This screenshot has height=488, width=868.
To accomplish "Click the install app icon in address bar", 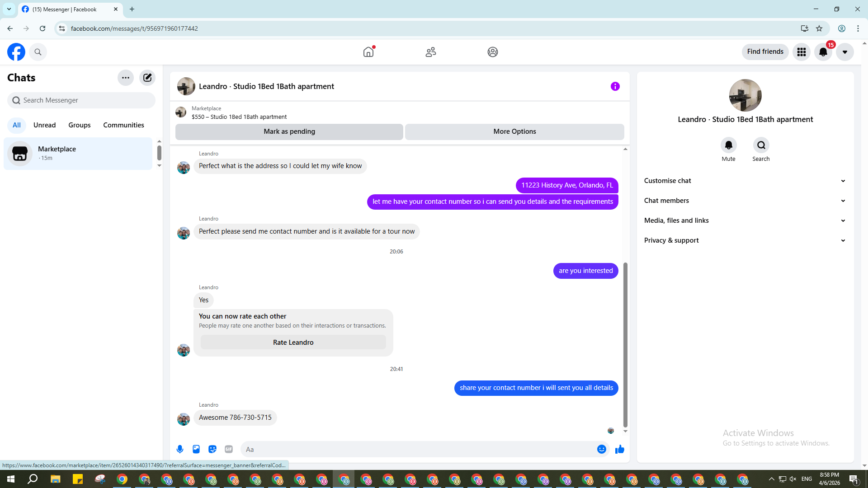I will pyautogui.click(x=805, y=28).
